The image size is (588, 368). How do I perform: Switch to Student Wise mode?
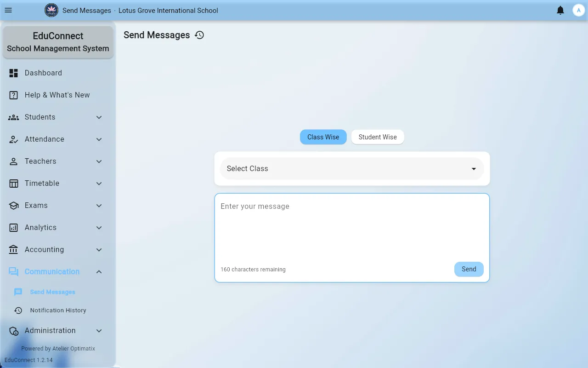click(x=378, y=137)
